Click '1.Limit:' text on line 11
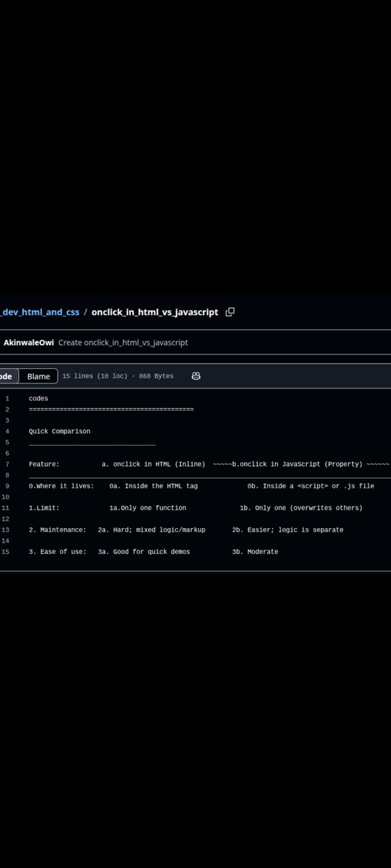The image size is (391, 868). (44, 508)
